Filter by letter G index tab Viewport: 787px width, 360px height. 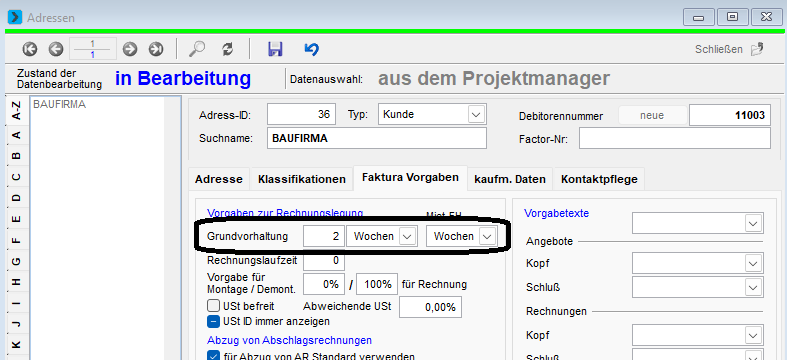click(x=17, y=261)
